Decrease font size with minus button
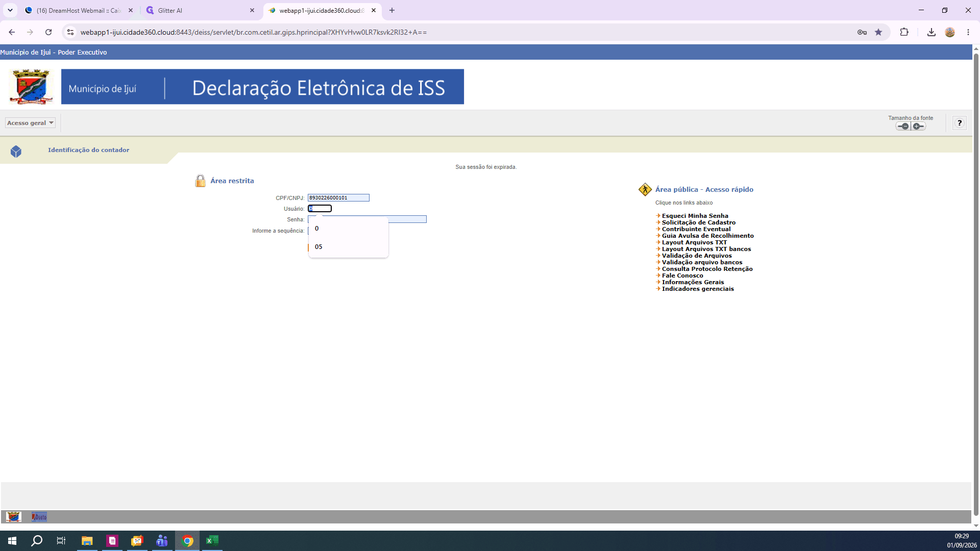Viewport: 980px width, 551px height. tap(903, 127)
